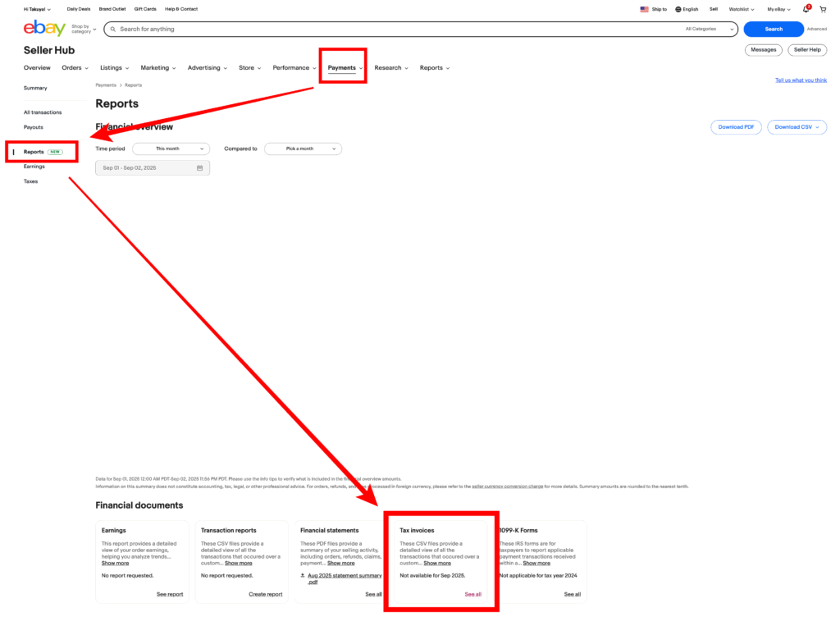
Task: Click the eBay logo
Action: [44, 29]
